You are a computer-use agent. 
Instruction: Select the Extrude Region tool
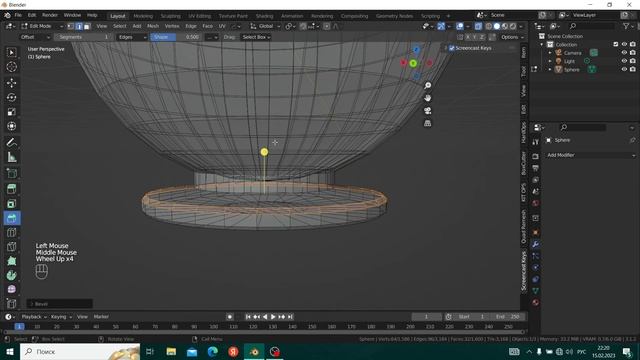point(11,189)
